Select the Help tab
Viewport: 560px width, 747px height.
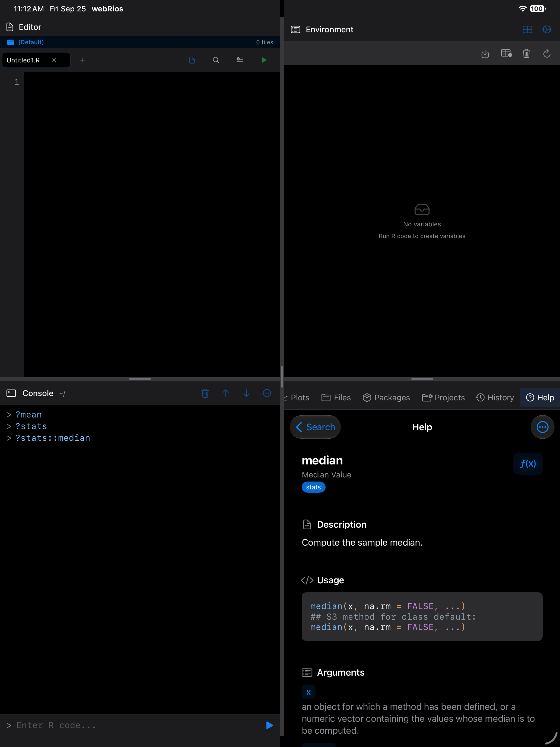pyautogui.click(x=540, y=397)
